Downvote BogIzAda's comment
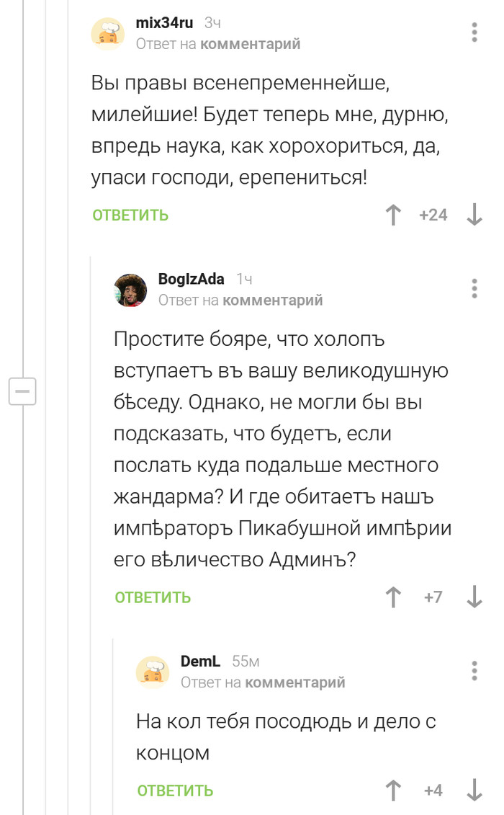The width and height of the screenshot is (504, 815). tap(474, 597)
